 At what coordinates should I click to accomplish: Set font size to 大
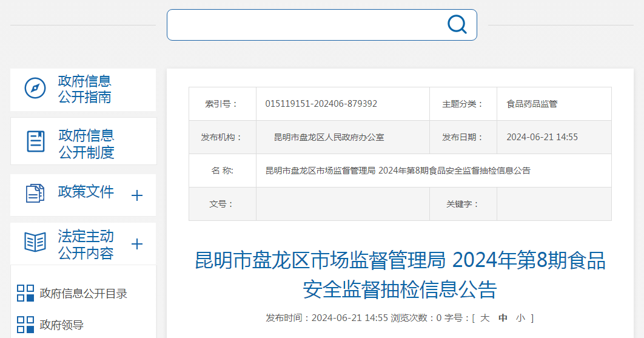tap(485, 318)
